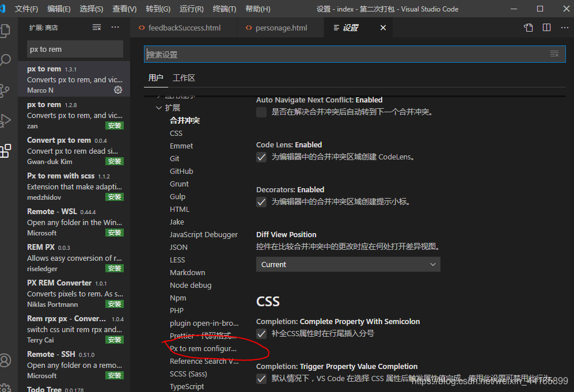Toggle Auto Navigate Next Conflict checkbox

[x=261, y=112]
